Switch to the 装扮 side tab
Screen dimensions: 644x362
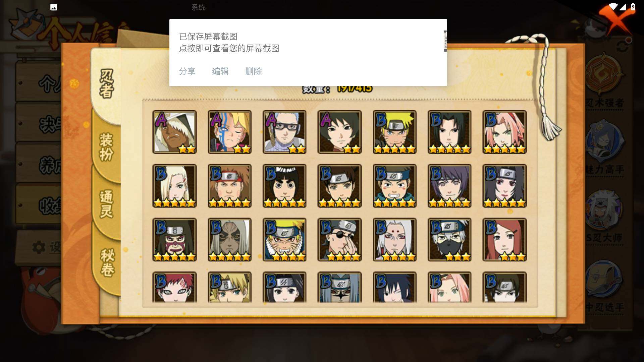click(107, 147)
